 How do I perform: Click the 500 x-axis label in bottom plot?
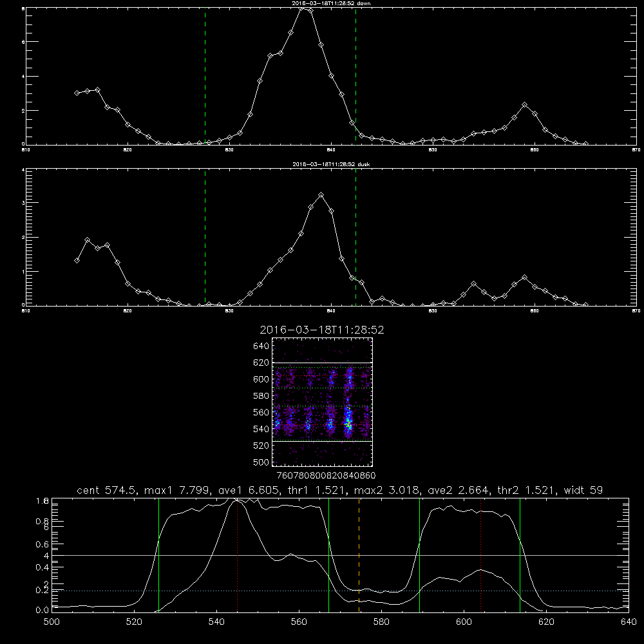tap(52, 622)
